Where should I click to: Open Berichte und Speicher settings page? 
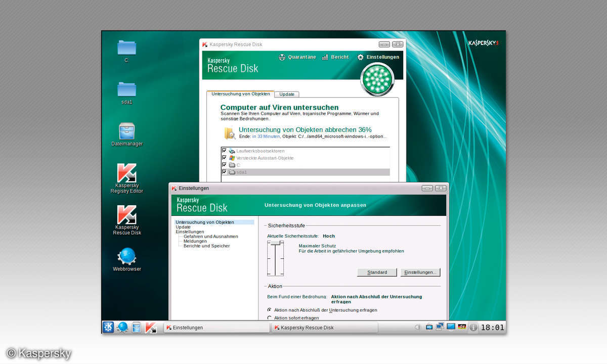click(207, 246)
